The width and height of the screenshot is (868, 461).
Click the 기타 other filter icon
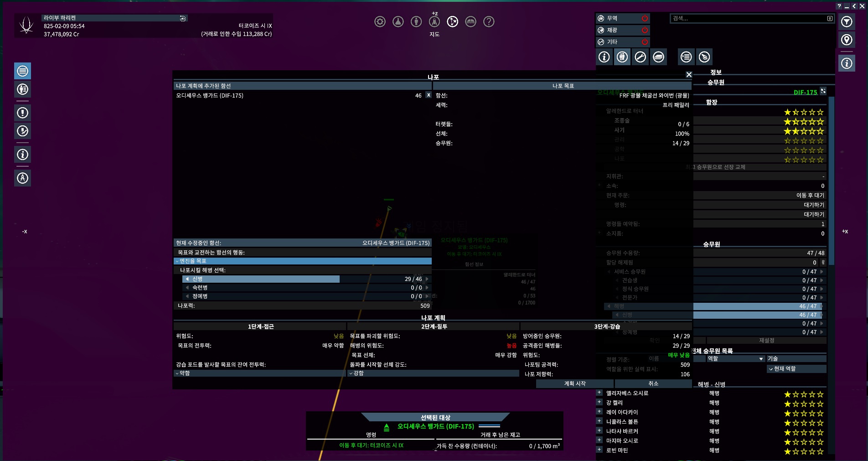(x=601, y=42)
